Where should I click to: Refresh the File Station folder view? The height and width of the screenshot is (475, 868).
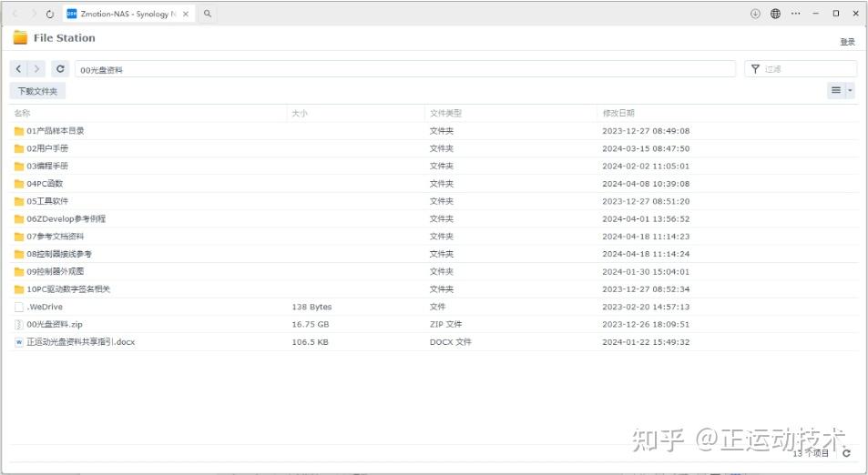click(60, 69)
